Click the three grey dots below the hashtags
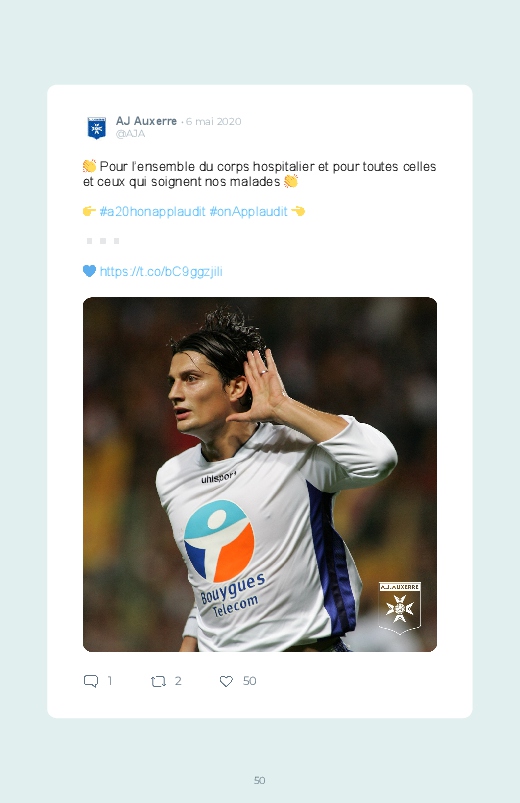Screen dimensions: 520x803 [103, 241]
